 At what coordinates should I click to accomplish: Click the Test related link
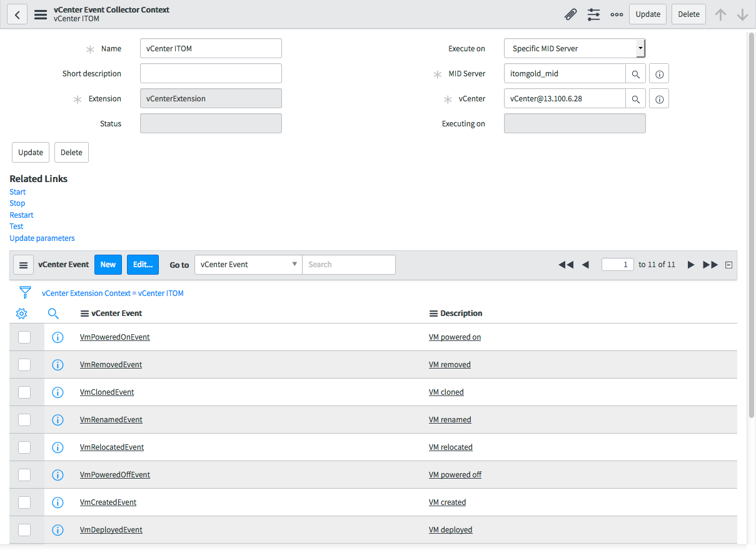16,227
